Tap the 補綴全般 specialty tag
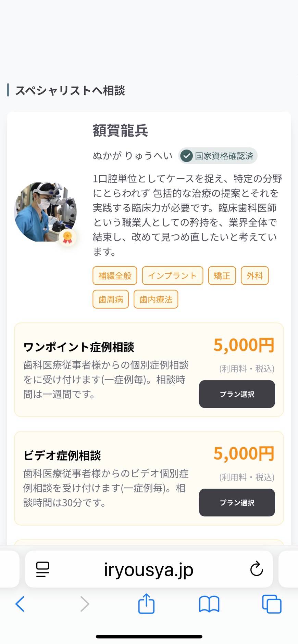 pos(115,276)
